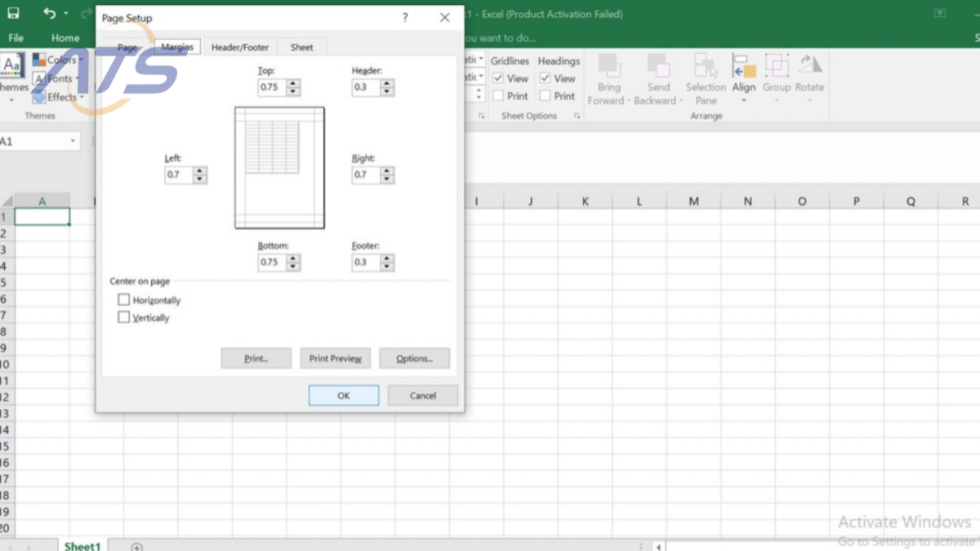Viewport: 980px width, 551px height.
Task: Click the New Sheet plus button
Action: point(137,546)
